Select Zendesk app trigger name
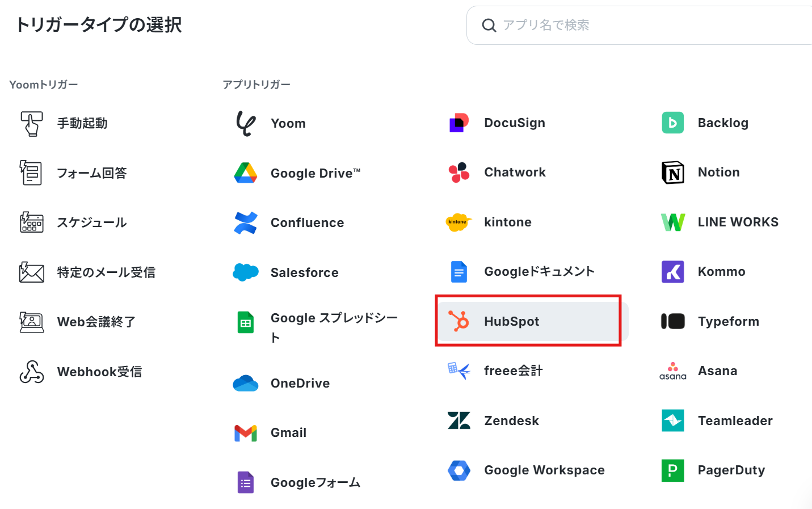Image resolution: width=812 pixels, height=509 pixels. 512,420
